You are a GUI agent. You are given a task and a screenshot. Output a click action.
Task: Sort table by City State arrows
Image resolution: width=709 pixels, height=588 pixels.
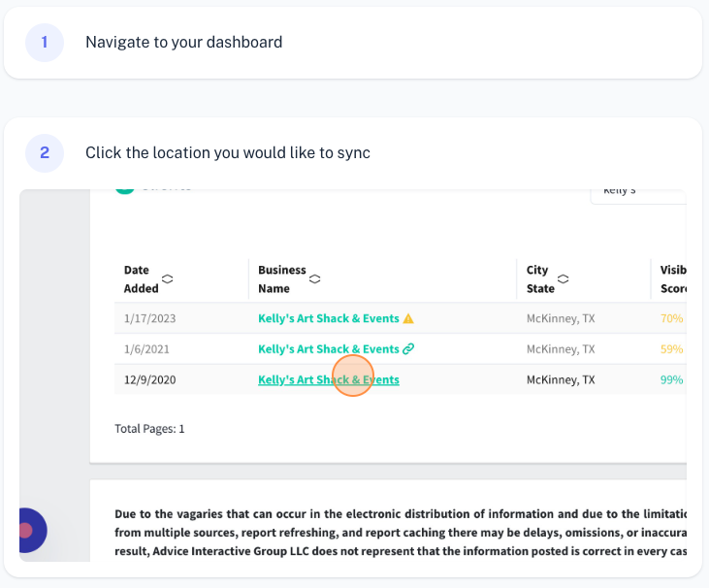pyautogui.click(x=563, y=279)
